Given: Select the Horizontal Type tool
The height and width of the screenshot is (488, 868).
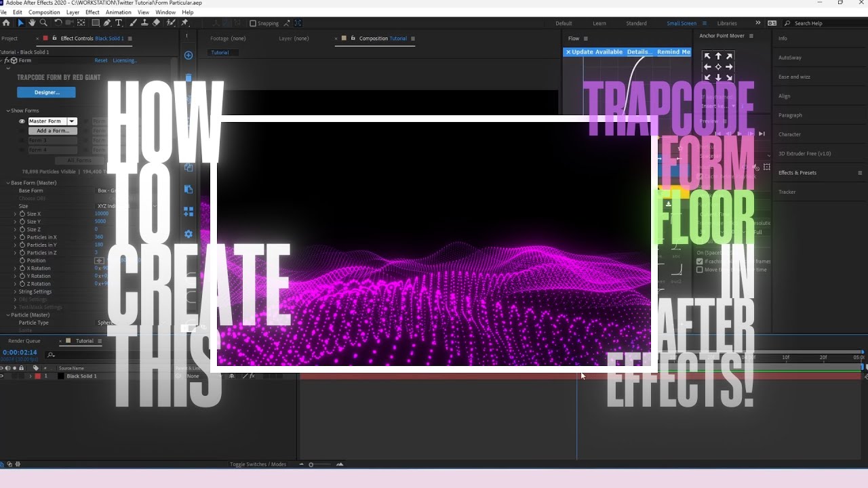Looking at the screenshot, I should [119, 23].
